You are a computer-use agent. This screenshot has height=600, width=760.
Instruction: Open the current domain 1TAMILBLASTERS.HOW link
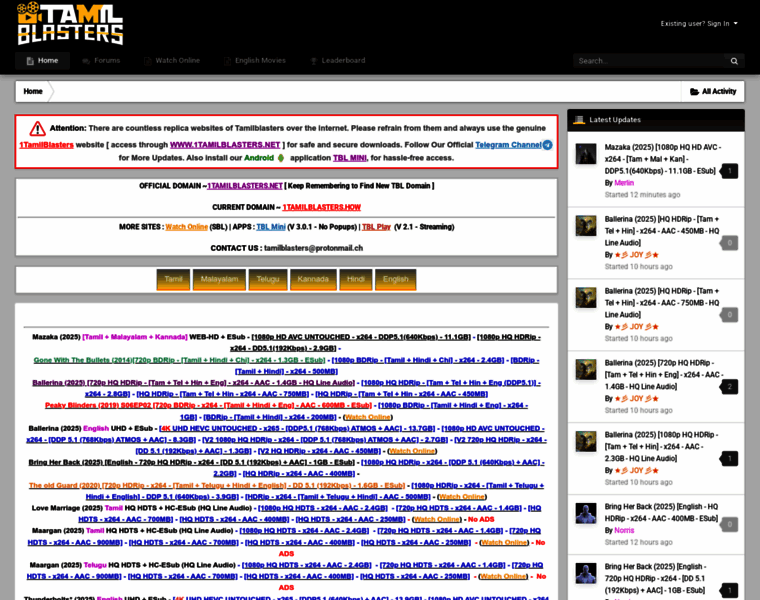[x=322, y=207]
